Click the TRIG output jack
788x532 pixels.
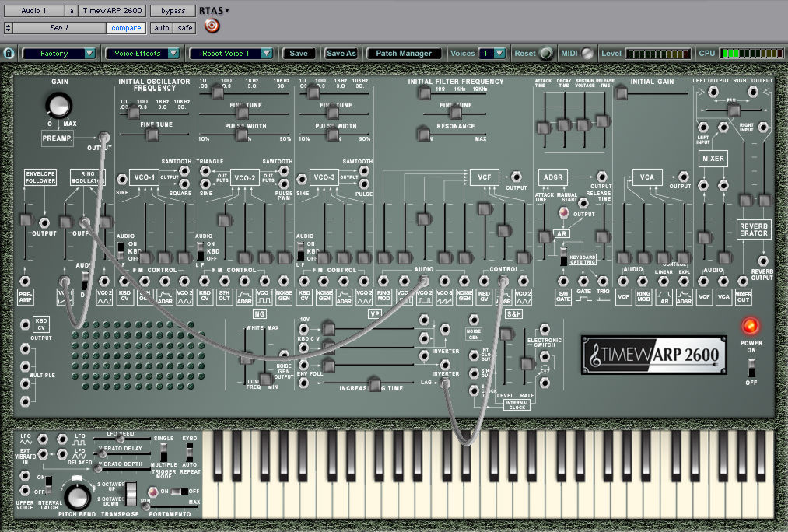click(x=603, y=281)
